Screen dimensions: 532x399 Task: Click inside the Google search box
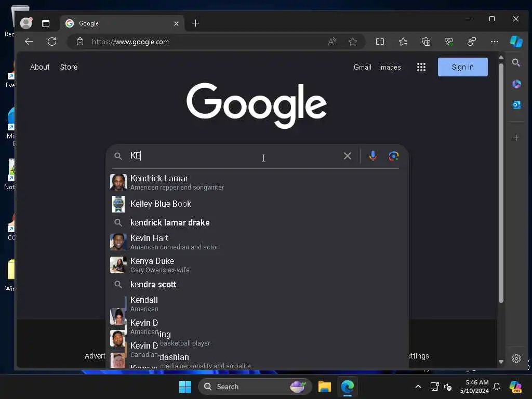[x=234, y=156]
